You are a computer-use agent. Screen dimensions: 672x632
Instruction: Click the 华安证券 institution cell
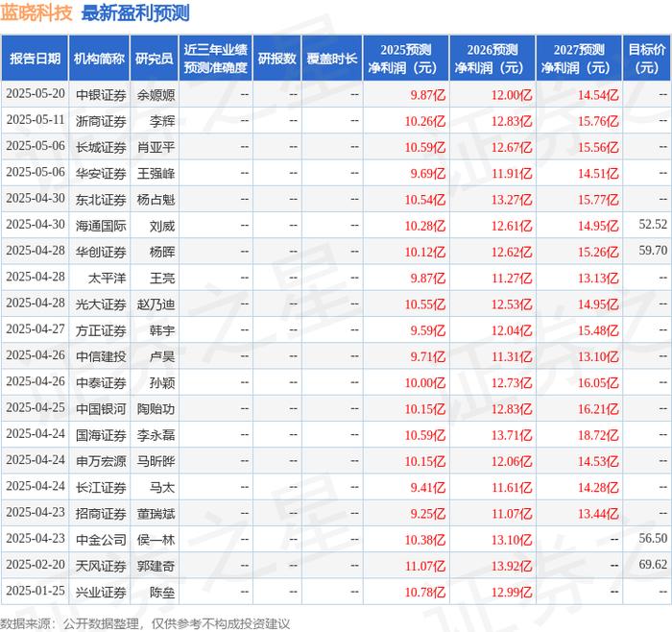click(x=101, y=173)
